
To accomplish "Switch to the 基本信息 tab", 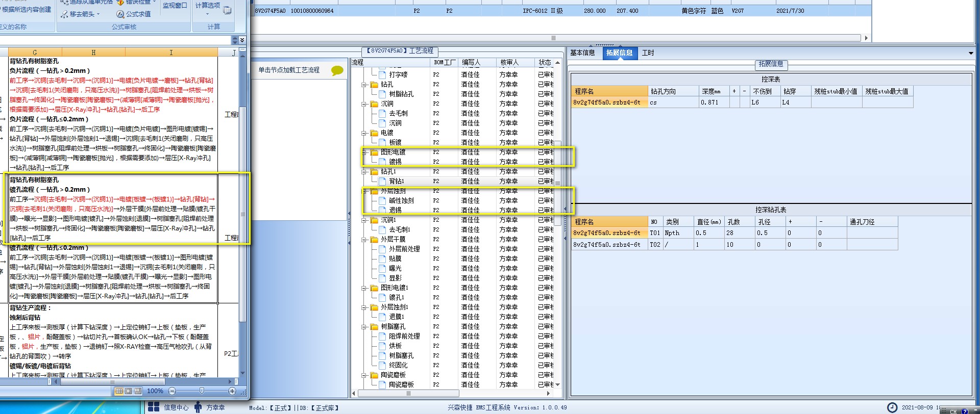I will (x=582, y=53).
